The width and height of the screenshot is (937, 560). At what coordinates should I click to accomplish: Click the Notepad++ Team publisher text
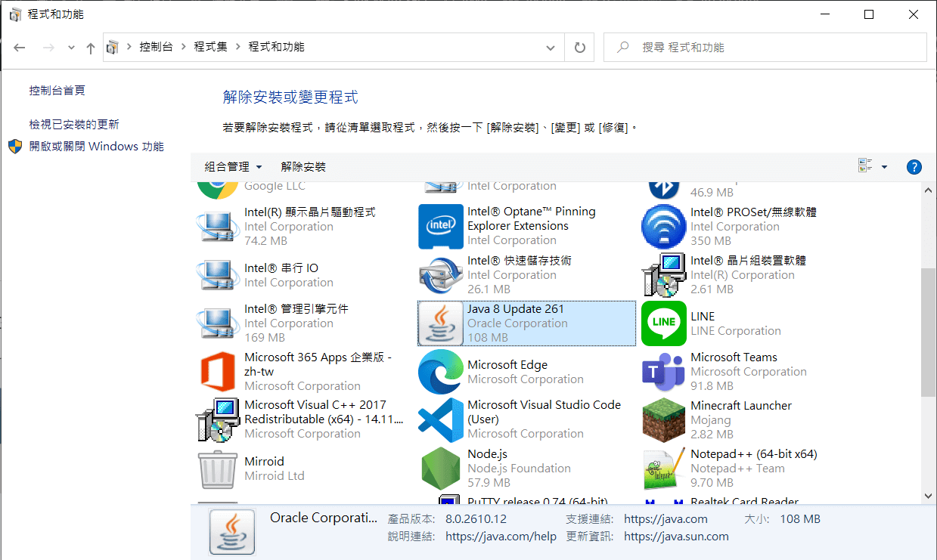(737, 469)
